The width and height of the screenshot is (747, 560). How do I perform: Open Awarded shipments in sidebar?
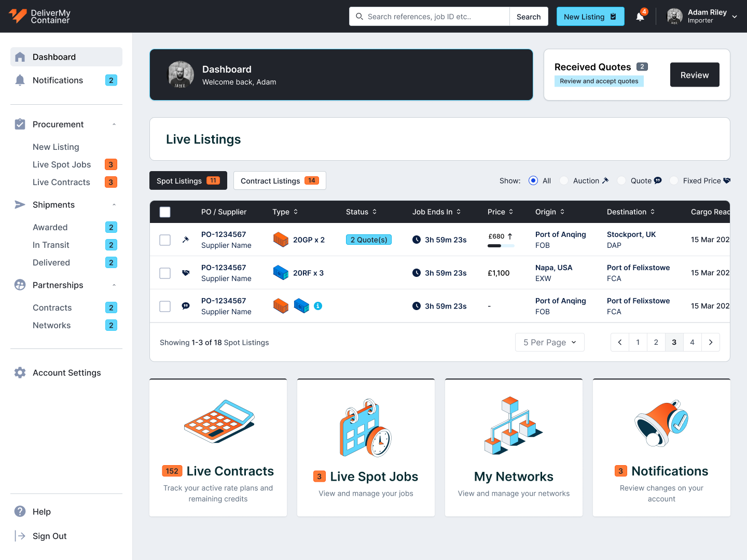pyautogui.click(x=50, y=227)
